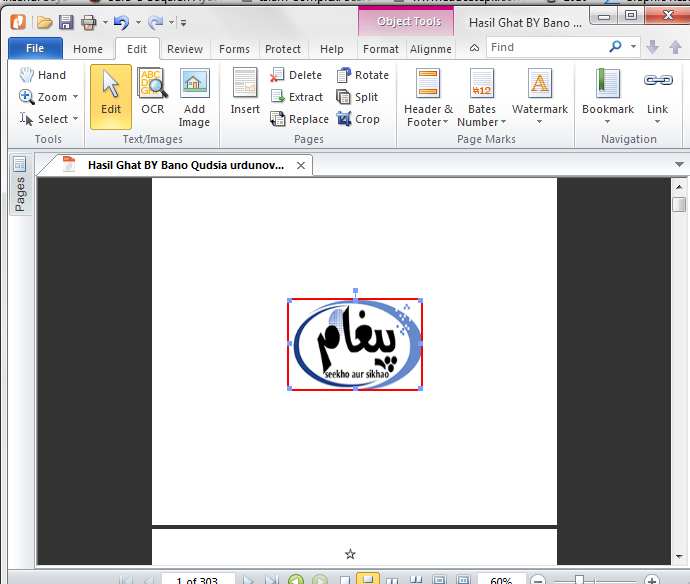Viewport: 690px width, 584px height.
Task: Click the zoom slider in status bar
Action: coord(579,580)
